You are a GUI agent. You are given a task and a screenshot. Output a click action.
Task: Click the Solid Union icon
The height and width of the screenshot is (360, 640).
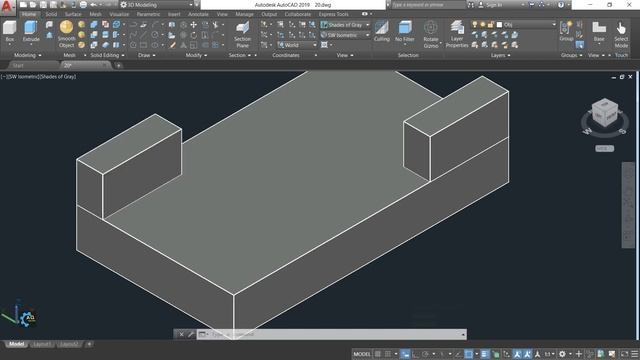93,25
